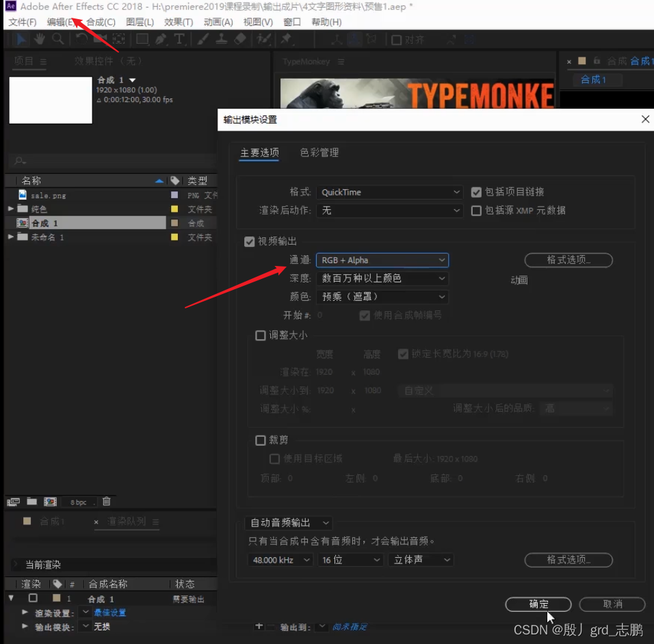Open the 格式 QuickTime dropdown

389,192
